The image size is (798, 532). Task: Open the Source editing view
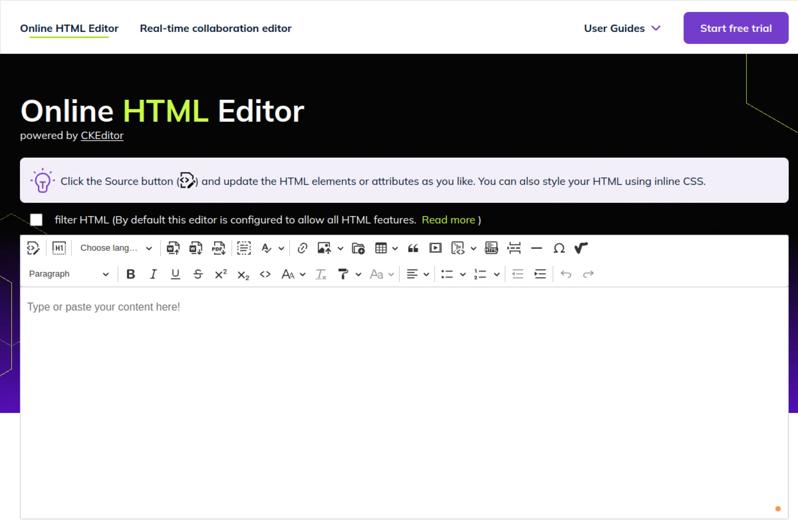33,248
